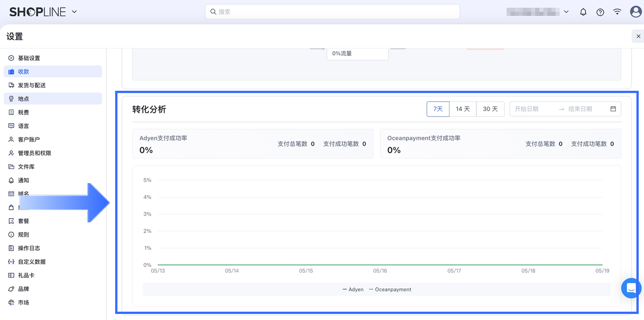Open 品牌 settings
Viewport: 644px width, 320px height.
tap(53, 289)
